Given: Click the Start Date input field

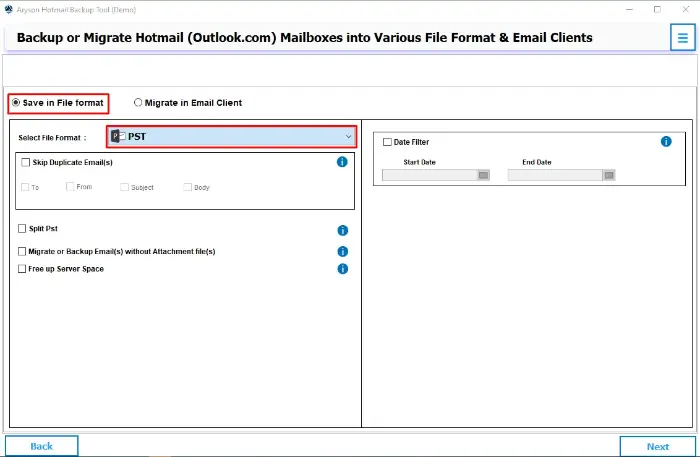Looking at the screenshot, I should tap(430, 175).
